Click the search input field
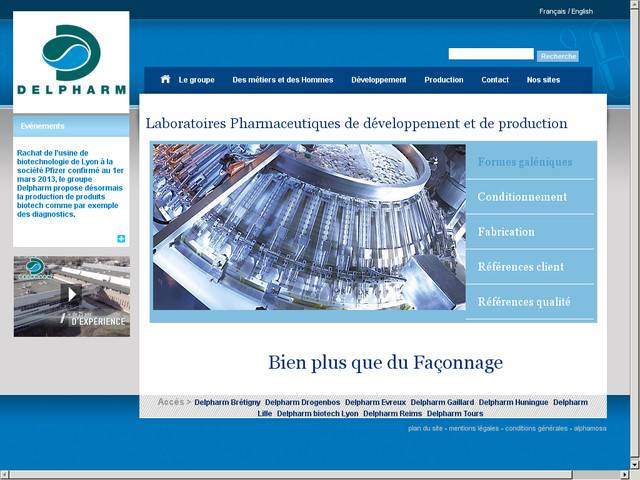Viewport: 640px width, 480px height. coord(491,54)
